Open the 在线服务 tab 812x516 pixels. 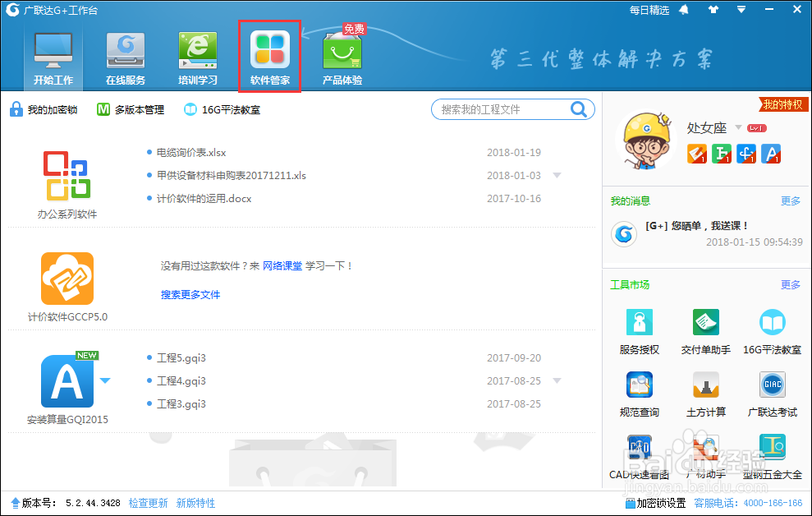pyautogui.click(x=126, y=58)
